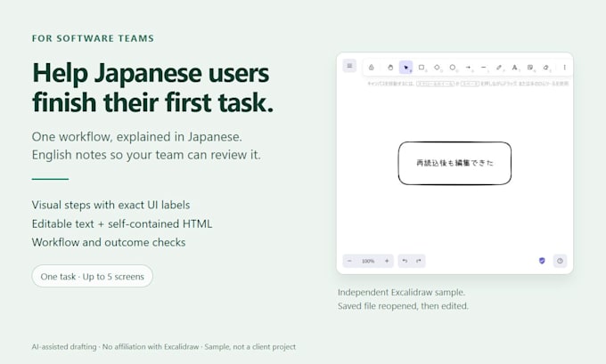Click the 'One task · Up to 5 screens' pill

93,276
